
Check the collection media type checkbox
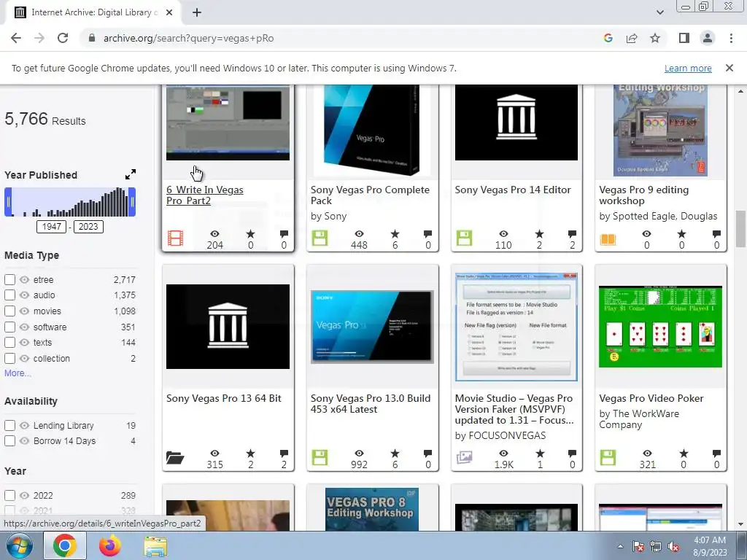(x=9, y=358)
